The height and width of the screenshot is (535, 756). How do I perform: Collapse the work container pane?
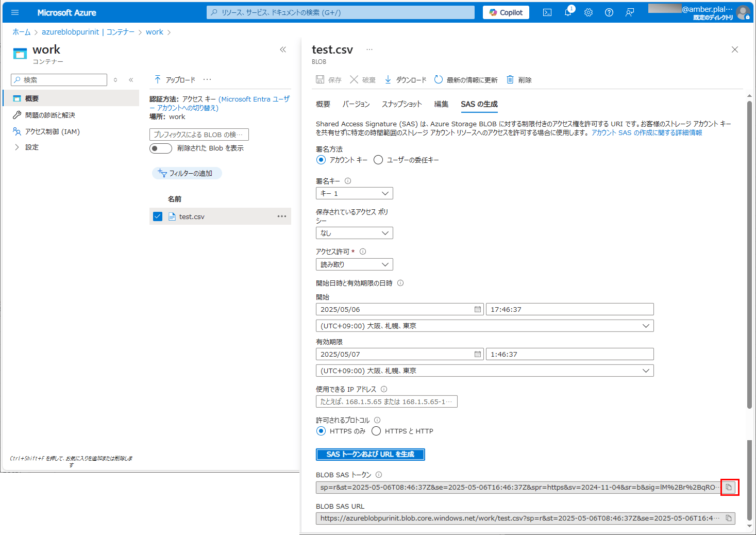pos(283,49)
